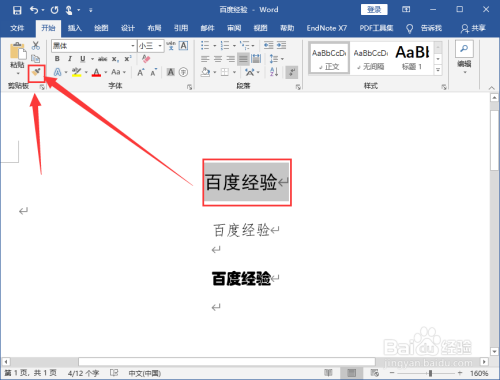Toggle strikethrough abc
500x380 pixels.
coord(102,59)
